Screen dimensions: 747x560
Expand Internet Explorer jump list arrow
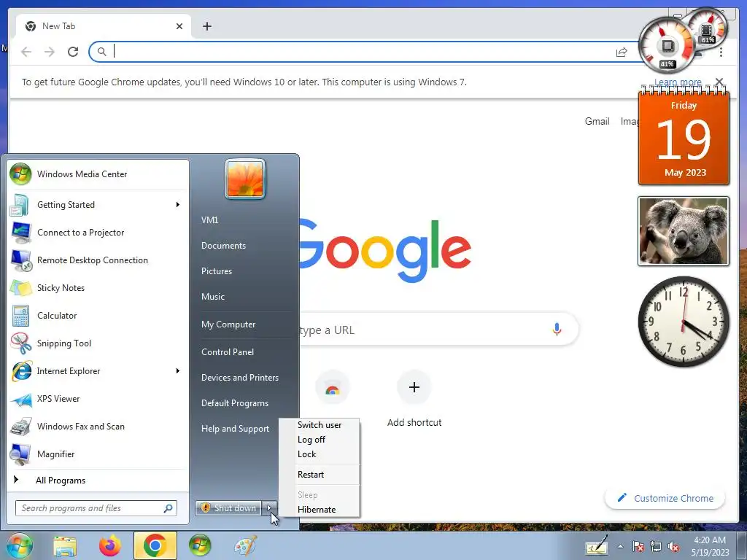178,371
